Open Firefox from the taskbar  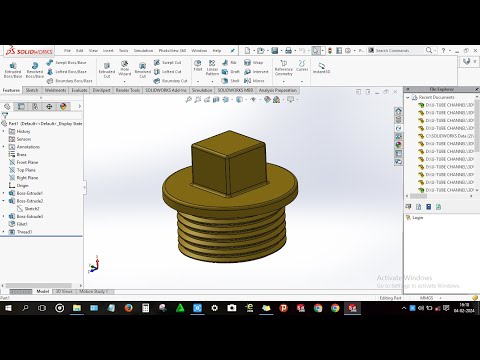[128, 308]
